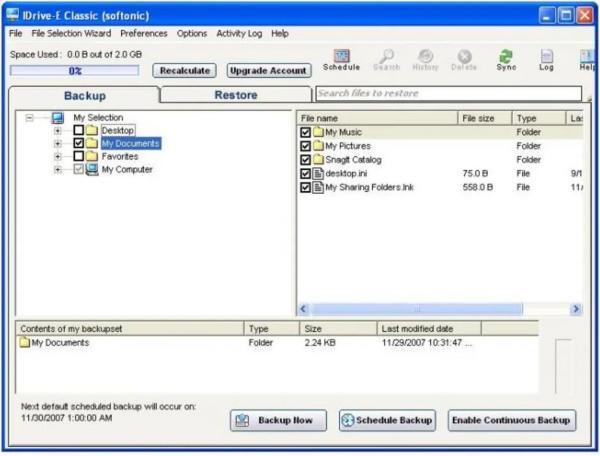Click the My Selection computer icon
Screen dimensions: 600x456
point(58,117)
